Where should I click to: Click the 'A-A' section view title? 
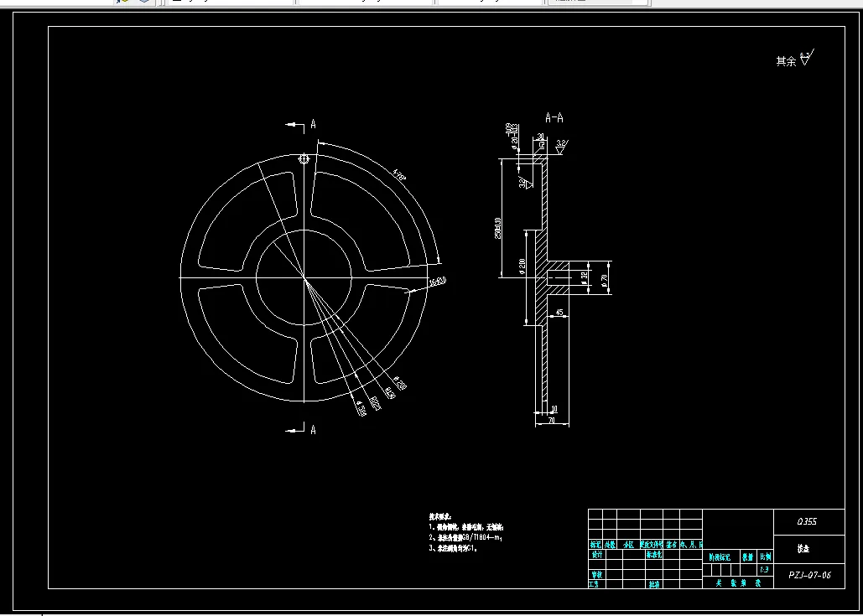[x=554, y=117]
